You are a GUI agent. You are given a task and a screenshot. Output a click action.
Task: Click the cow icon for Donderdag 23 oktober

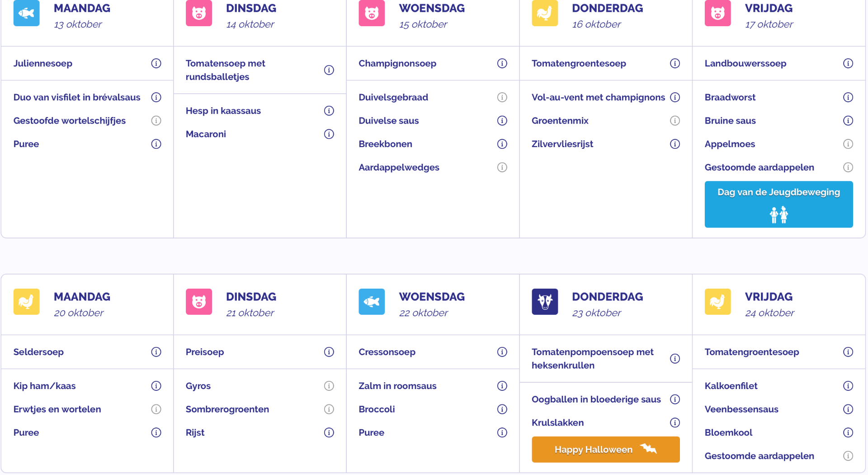click(x=545, y=302)
